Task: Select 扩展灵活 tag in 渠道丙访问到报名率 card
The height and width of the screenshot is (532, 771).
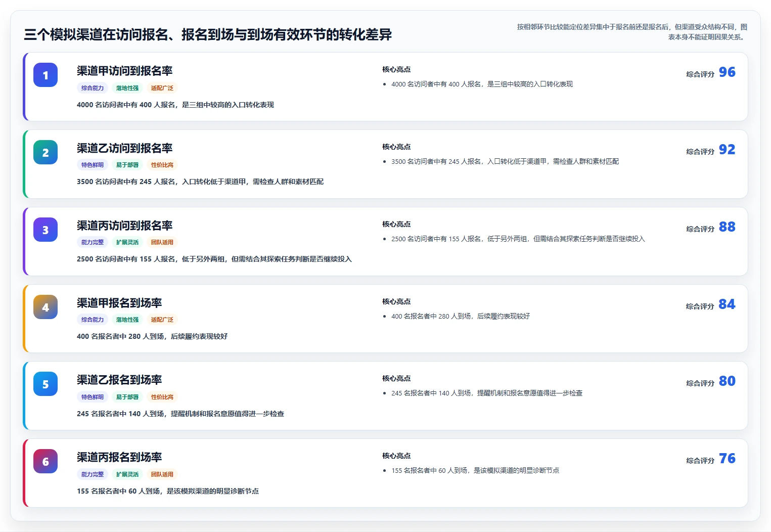Action: [127, 242]
